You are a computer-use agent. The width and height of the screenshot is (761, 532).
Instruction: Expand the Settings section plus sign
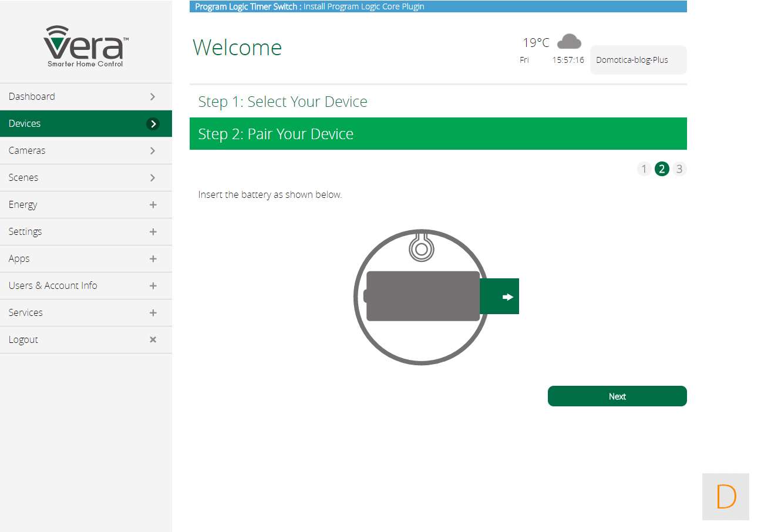click(x=153, y=232)
